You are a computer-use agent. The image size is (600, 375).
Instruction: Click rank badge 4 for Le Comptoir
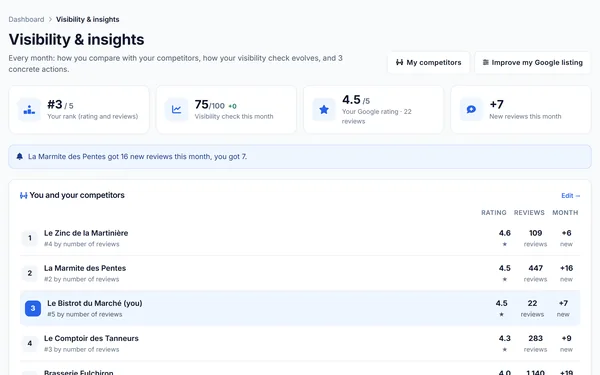30,343
